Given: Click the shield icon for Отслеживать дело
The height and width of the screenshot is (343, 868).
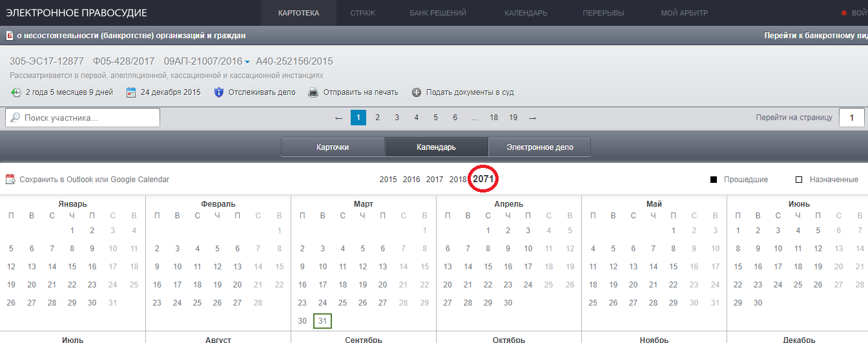Looking at the screenshot, I should point(219,92).
